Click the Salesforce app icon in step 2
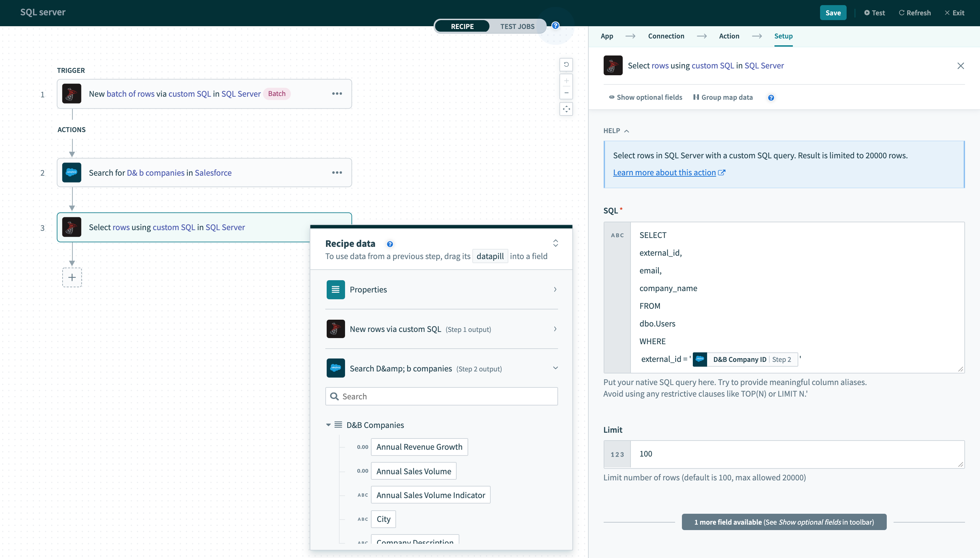The height and width of the screenshot is (558, 980). point(71,172)
